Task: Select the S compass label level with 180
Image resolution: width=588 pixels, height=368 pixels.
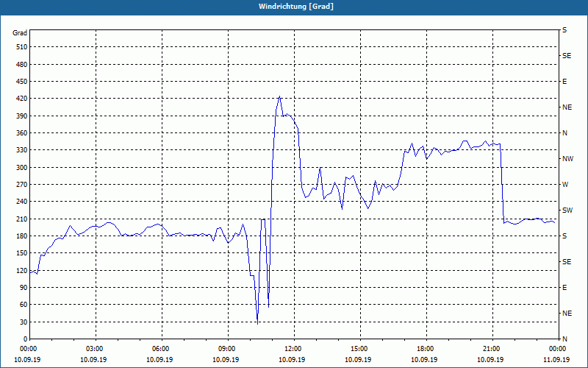Action: pyautogui.click(x=564, y=236)
